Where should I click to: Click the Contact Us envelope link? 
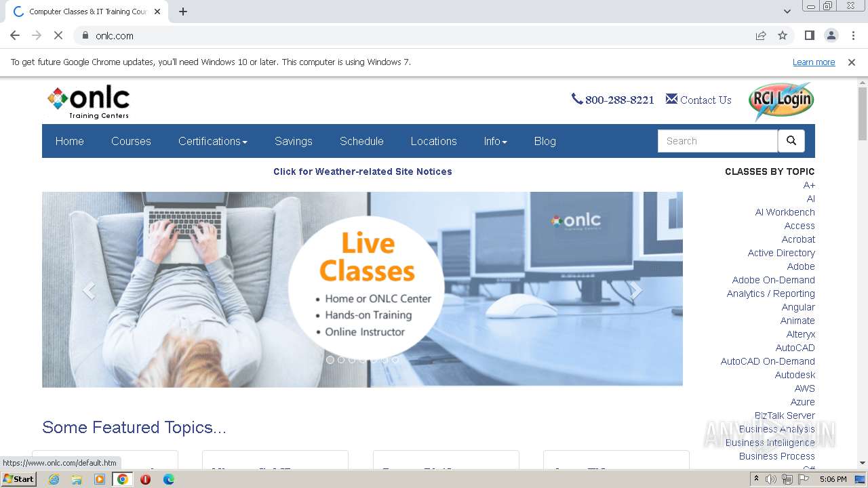pos(698,100)
